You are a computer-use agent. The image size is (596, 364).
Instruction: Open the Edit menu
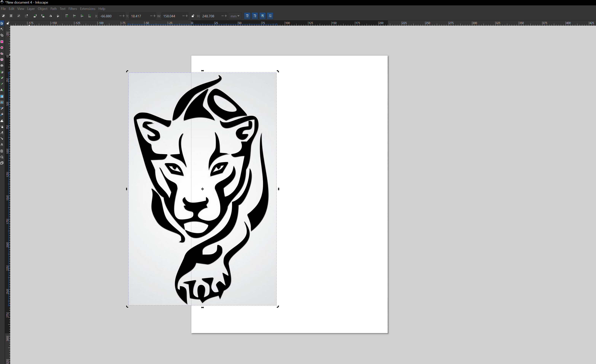pyautogui.click(x=11, y=9)
